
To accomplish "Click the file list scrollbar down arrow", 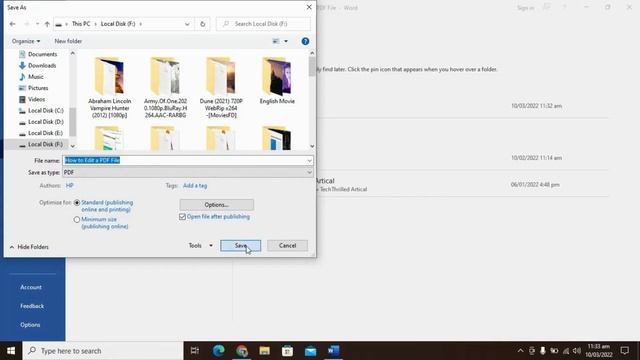I will (312, 146).
